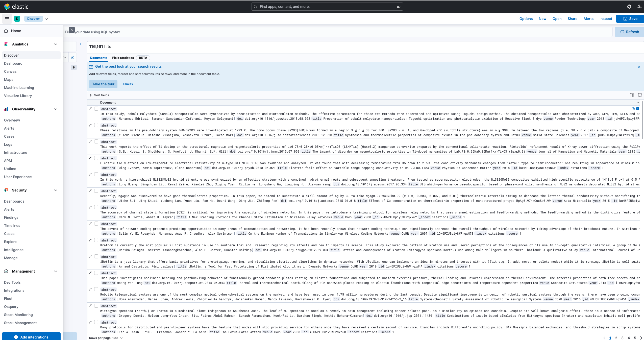Image resolution: width=644 pixels, height=340 pixels.
Task: Expand the first document with the blue icon
Action: 638,109
